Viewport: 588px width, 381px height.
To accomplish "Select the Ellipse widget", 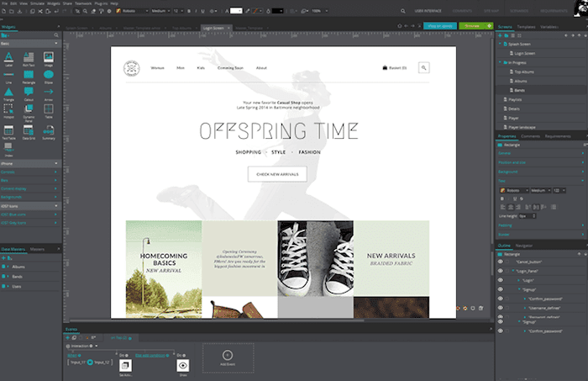I will point(49,77).
